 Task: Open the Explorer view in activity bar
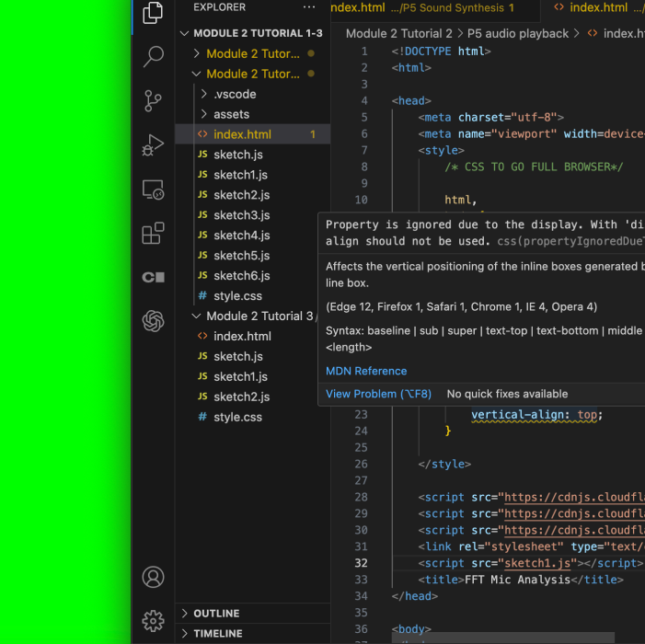[153, 13]
